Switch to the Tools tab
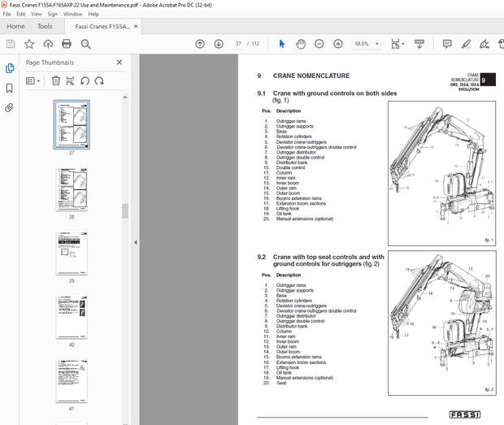This screenshot has height=425, width=504. 45,26
